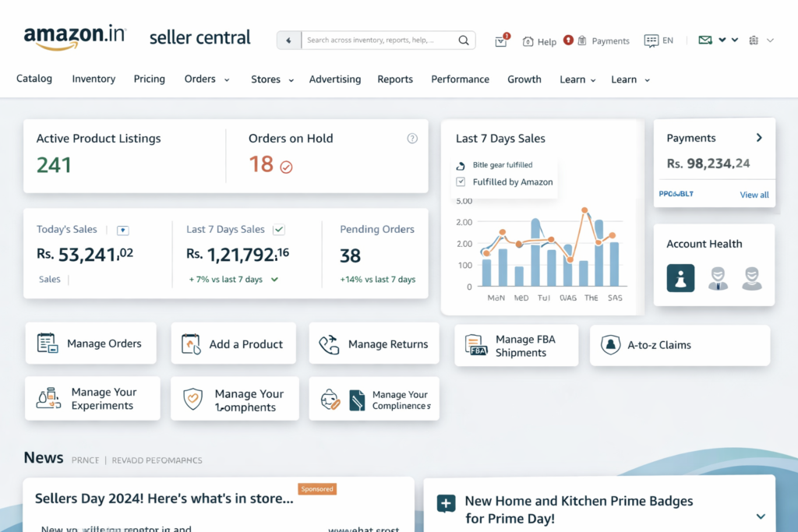Click the amazon.in logo

pyautogui.click(x=75, y=37)
